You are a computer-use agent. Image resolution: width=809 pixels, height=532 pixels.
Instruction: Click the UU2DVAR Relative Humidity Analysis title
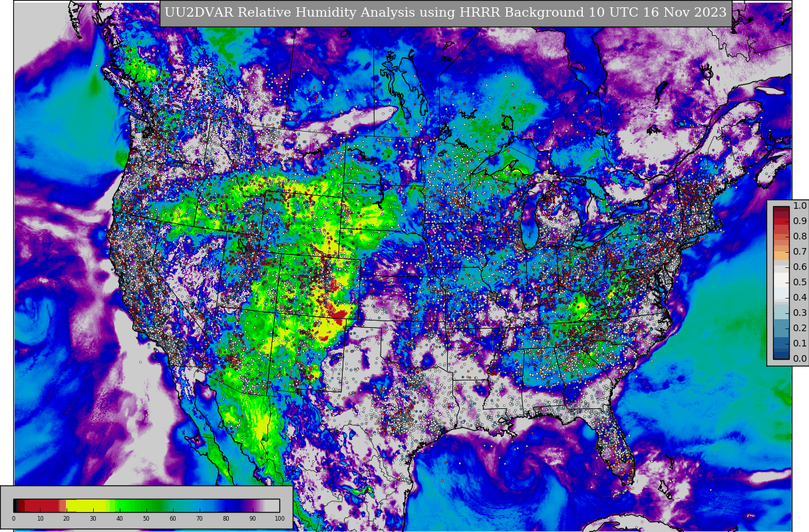click(x=446, y=13)
